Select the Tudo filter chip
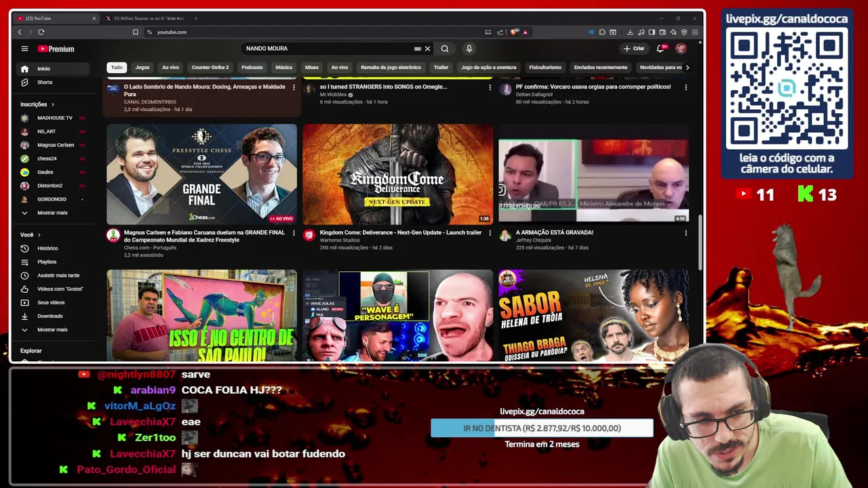 coord(117,67)
